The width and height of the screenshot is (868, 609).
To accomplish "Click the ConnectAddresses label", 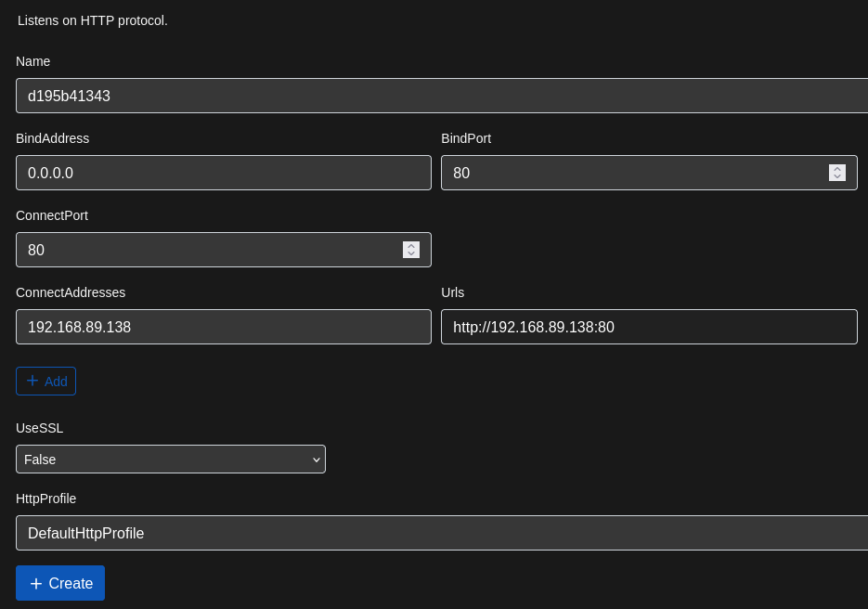I will (71, 292).
